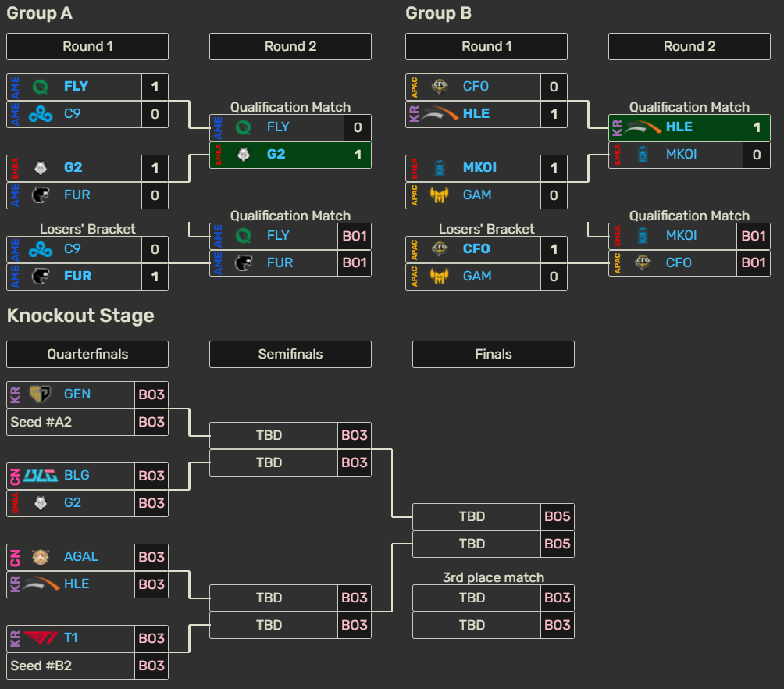The width and height of the screenshot is (784, 689).
Task: Open the bold FLY link in Group A Round 1
Action: click(x=76, y=87)
